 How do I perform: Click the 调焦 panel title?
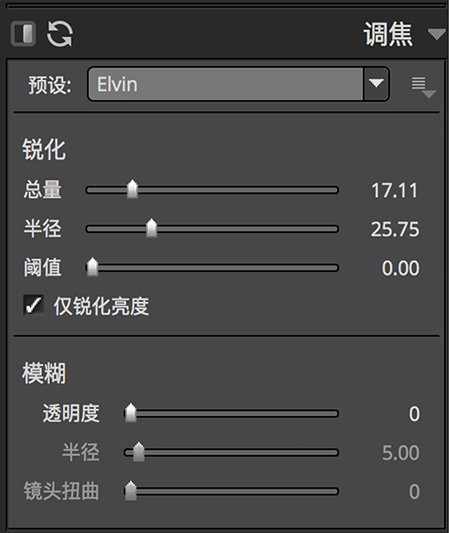(388, 34)
